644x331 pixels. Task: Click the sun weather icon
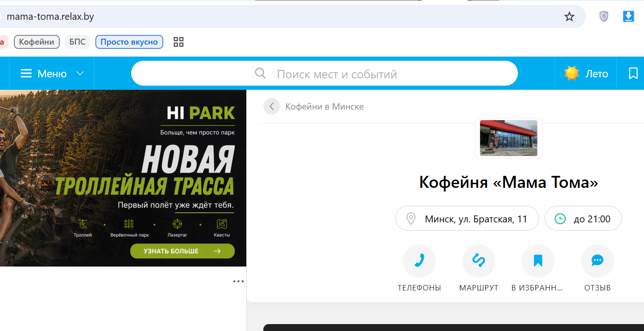[x=571, y=73]
